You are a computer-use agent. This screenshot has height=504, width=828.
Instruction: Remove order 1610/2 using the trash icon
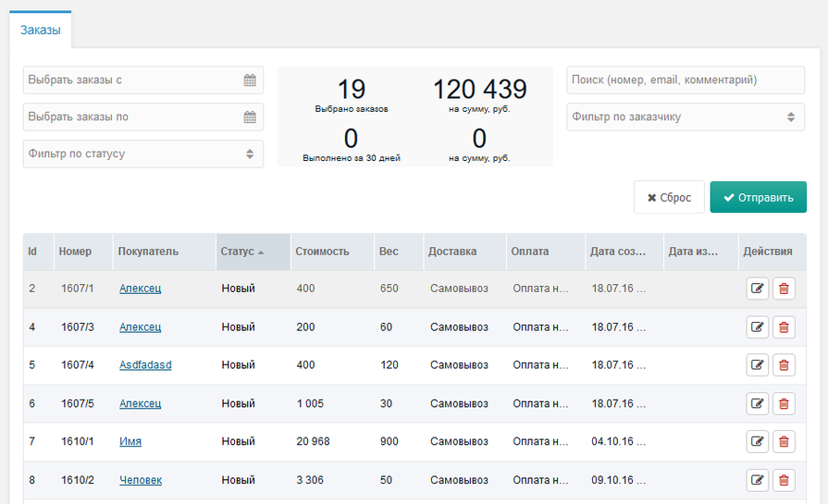[784, 480]
